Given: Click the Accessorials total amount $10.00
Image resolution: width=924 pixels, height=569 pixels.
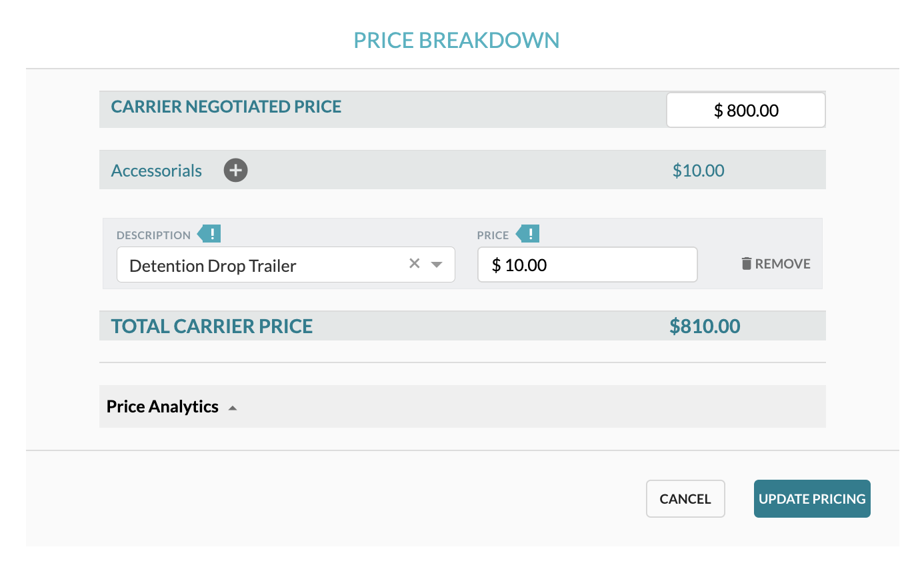Looking at the screenshot, I should pos(698,171).
